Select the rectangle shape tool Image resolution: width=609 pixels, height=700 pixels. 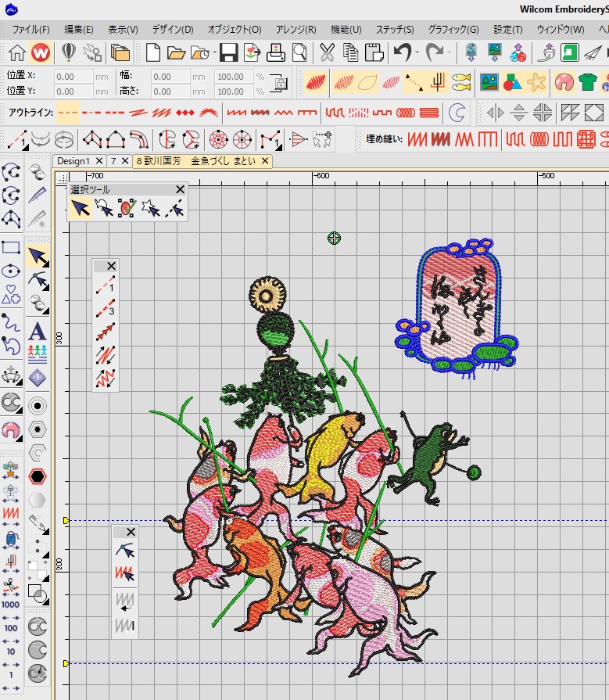(x=11, y=247)
